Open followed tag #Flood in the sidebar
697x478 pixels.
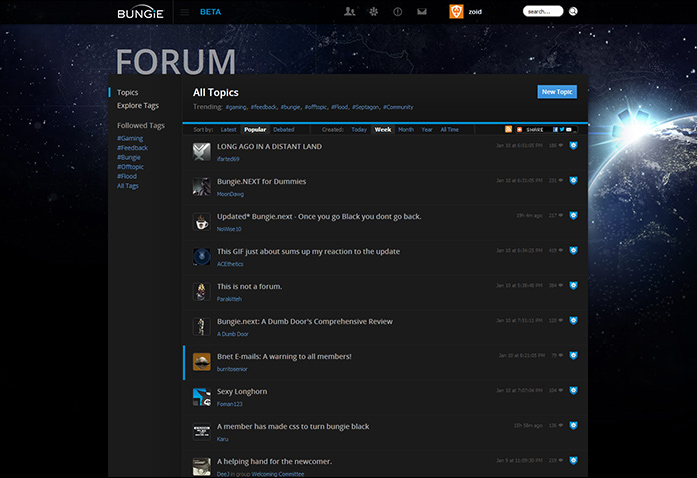pyautogui.click(x=127, y=176)
